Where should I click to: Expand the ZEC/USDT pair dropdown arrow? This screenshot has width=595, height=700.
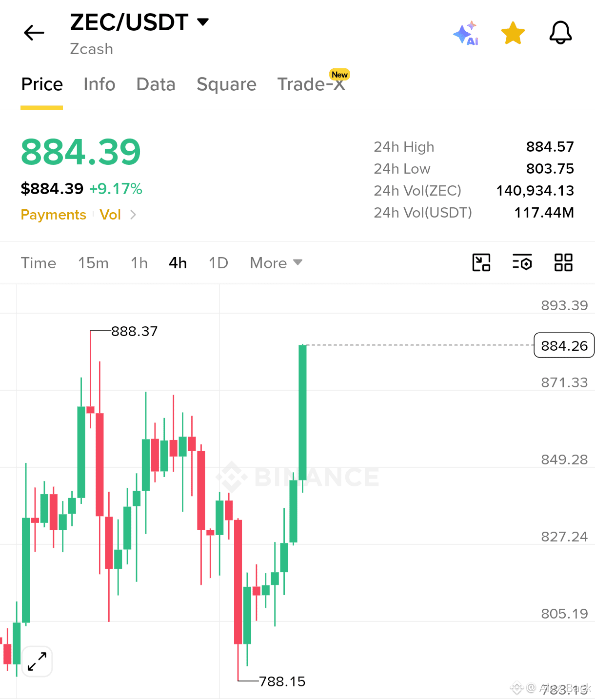tap(203, 22)
